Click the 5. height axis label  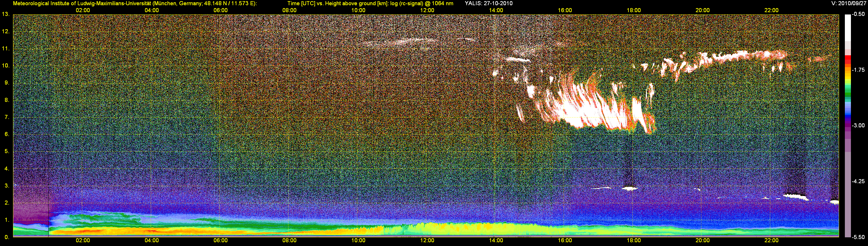7,151
